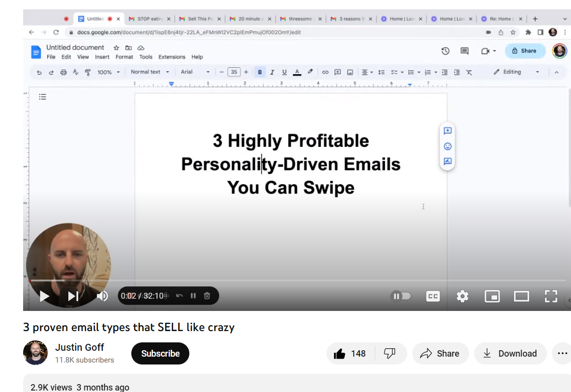Open the Extensions menu
This screenshot has height=392, width=571.
coord(172,56)
